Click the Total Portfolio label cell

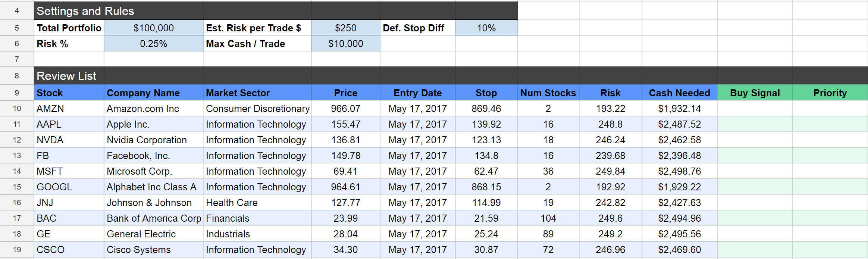pyautogui.click(x=69, y=28)
